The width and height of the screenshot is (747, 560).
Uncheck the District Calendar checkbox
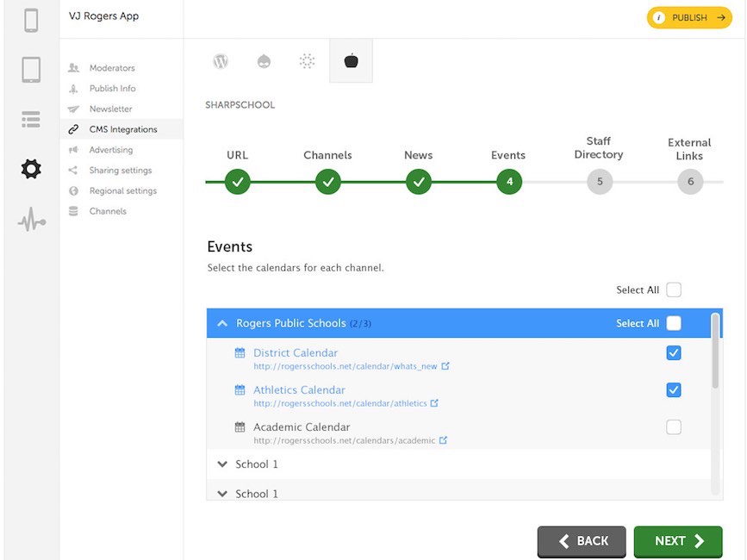pos(674,353)
